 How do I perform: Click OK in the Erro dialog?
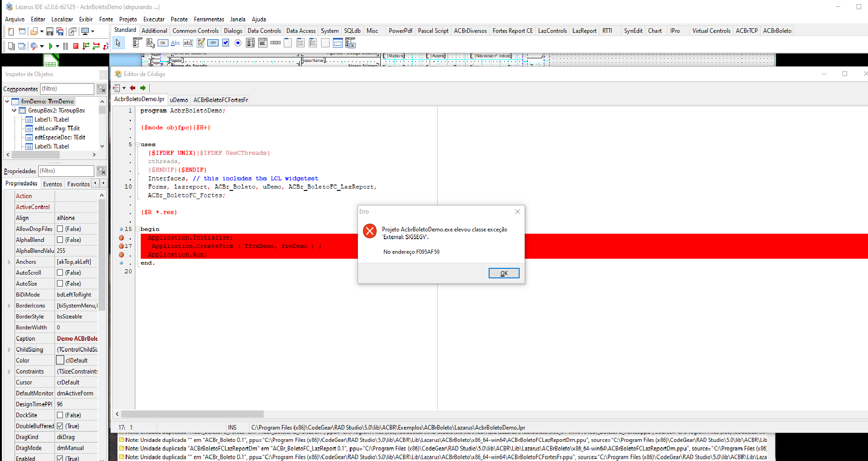click(504, 273)
